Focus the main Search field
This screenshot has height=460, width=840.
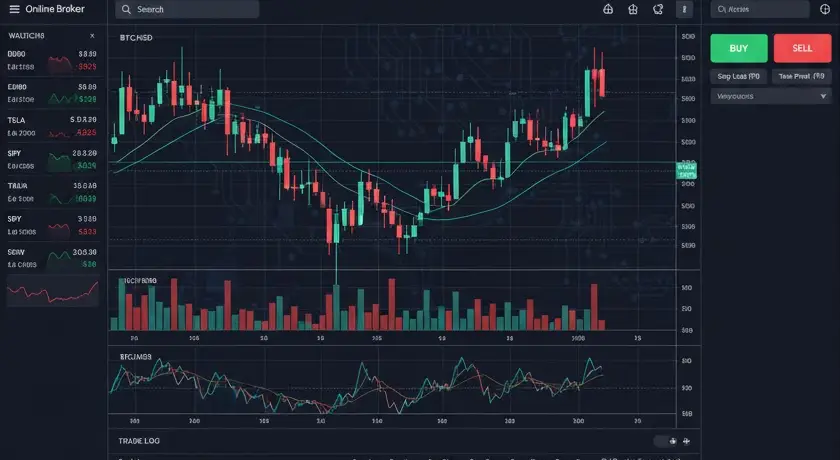187,9
